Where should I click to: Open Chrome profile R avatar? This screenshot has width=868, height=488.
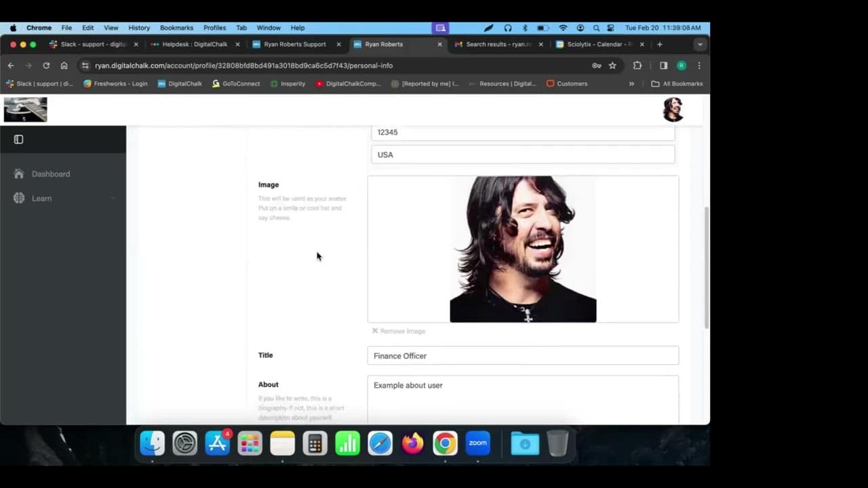coord(682,66)
